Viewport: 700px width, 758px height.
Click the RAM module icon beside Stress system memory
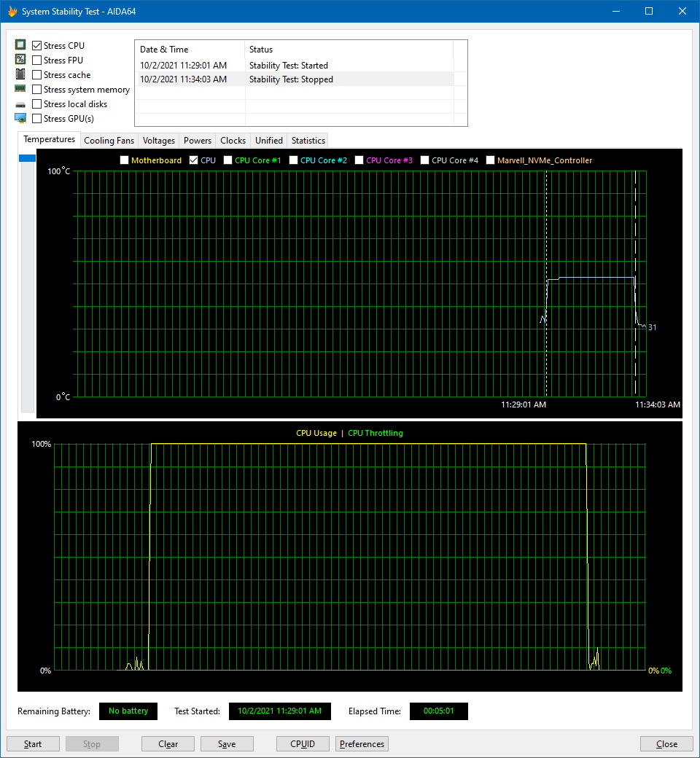20,89
